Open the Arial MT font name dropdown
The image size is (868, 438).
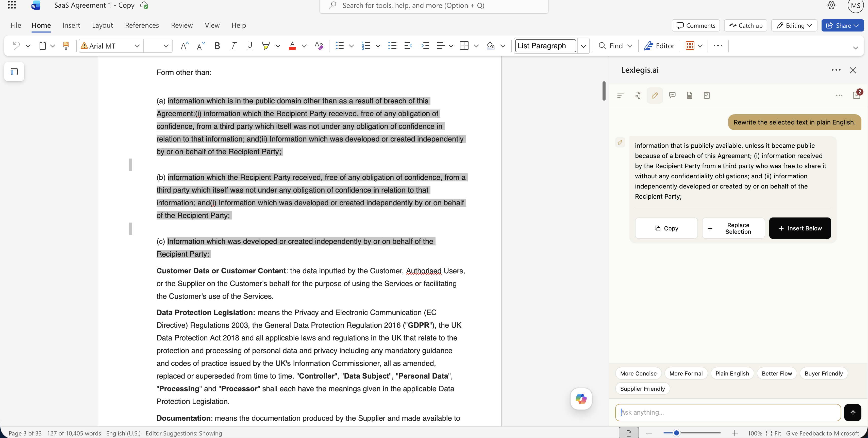[x=137, y=46]
